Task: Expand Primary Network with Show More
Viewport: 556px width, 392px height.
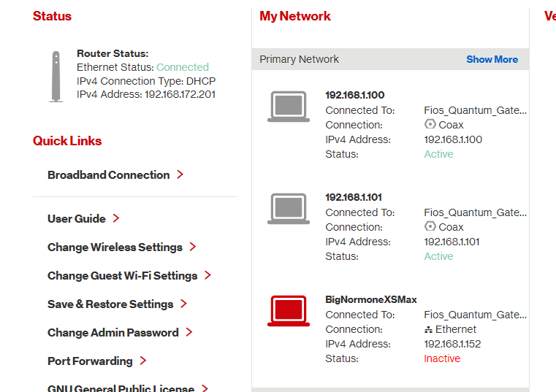Action: tap(492, 59)
